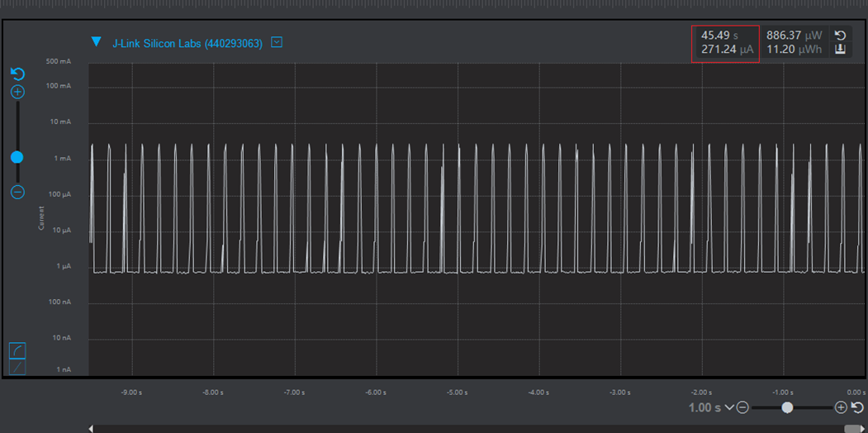Click the -1.00 s time axis label

(783, 393)
